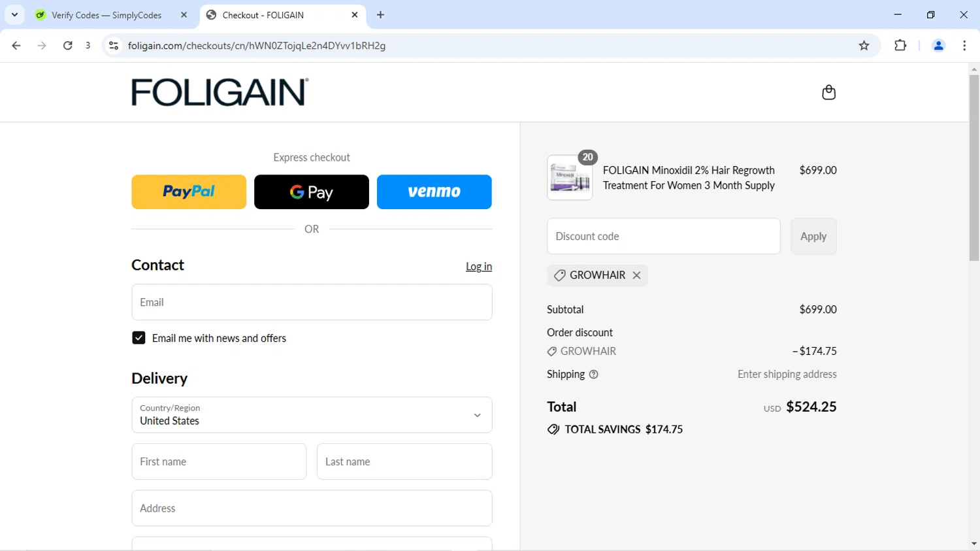The height and width of the screenshot is (551, 980).
Task: Click the GROWHAIR tag icon in chip
Action: [559, 275]
